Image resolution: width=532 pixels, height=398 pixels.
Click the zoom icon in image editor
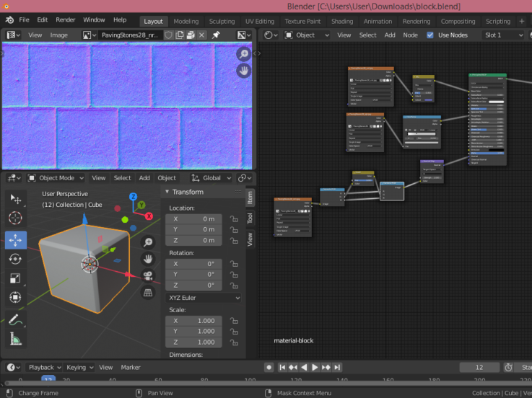pyautogui.click(x=243, y=54)
